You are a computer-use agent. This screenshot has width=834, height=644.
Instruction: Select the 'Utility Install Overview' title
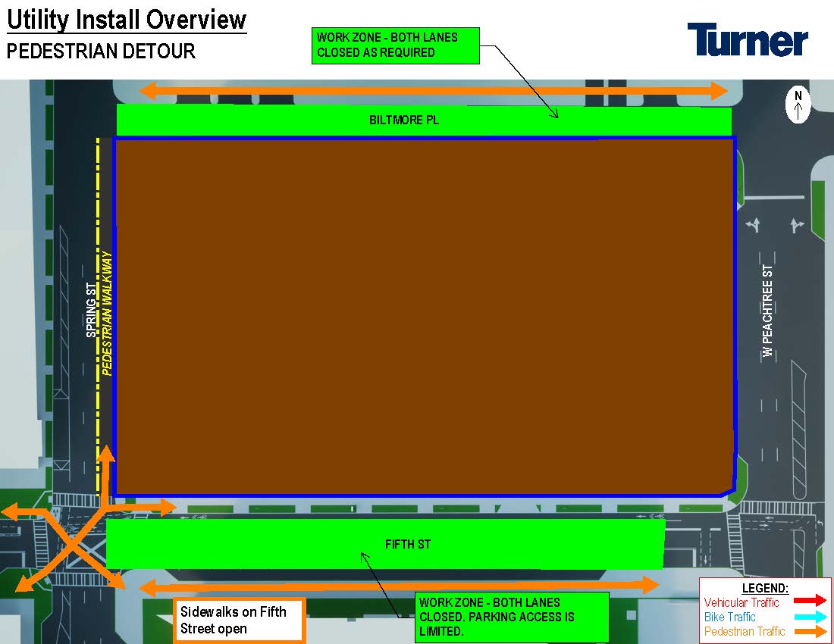(127, 20)
